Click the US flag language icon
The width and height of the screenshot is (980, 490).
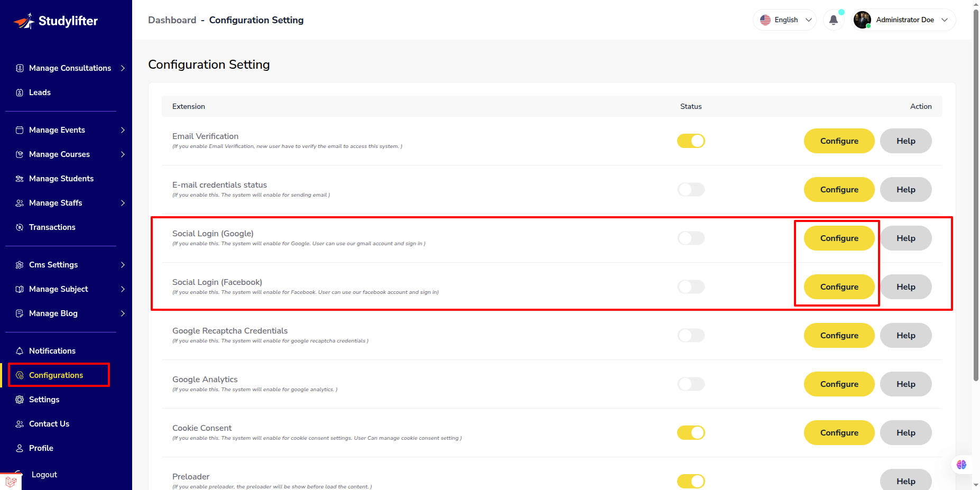click(x=765, y=20)
